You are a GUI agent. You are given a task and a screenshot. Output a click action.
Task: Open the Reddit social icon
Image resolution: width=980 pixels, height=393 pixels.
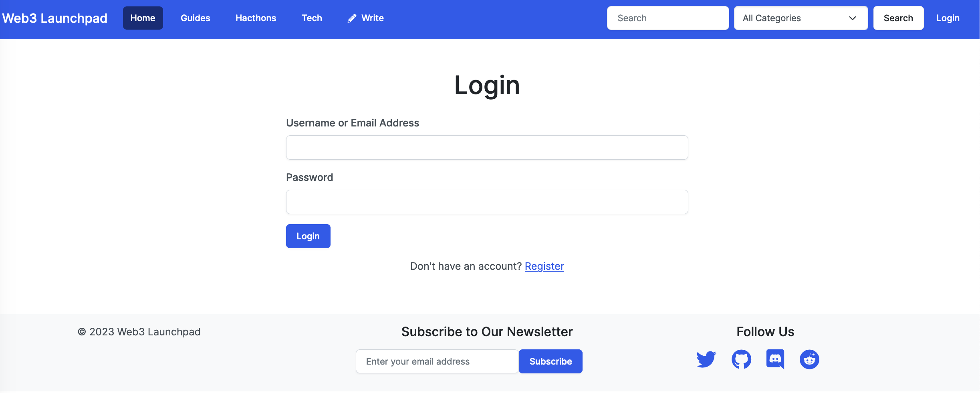point(809,359)
